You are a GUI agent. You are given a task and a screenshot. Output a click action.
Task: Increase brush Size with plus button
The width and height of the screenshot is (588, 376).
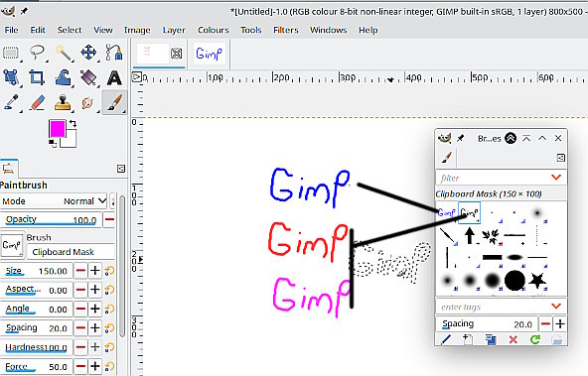click(x=95, y=271)
